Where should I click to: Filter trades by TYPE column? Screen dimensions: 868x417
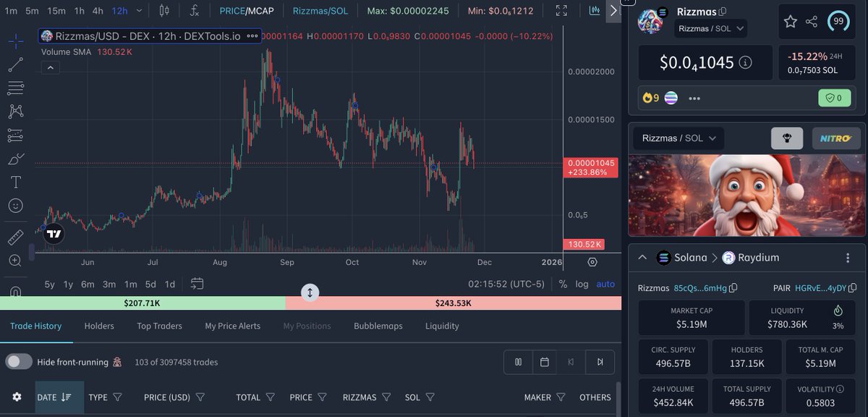pyautogui.click(x=117, y=397)
